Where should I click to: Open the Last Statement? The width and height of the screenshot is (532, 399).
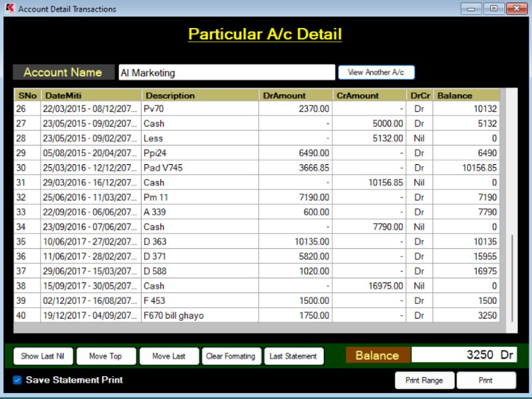coord(293,356)
